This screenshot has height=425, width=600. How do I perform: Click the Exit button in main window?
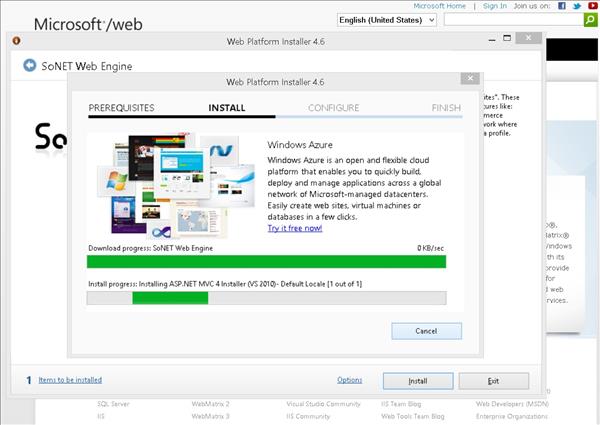click(494, 381)
